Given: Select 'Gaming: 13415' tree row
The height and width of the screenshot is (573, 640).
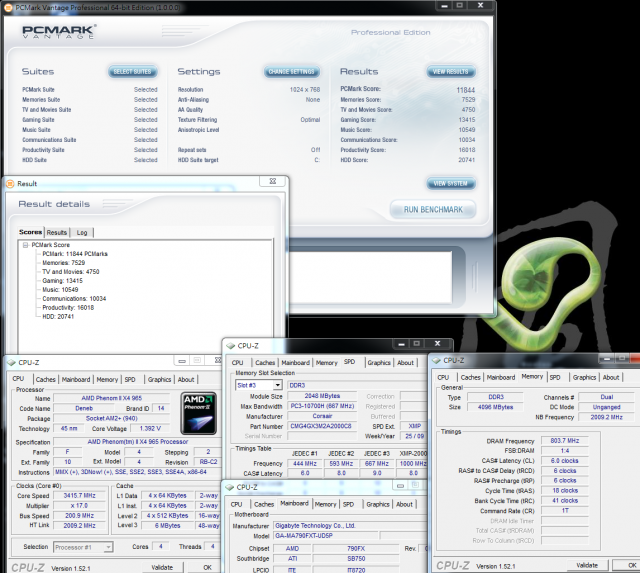Looking at the screenshot, I should 62,281.
